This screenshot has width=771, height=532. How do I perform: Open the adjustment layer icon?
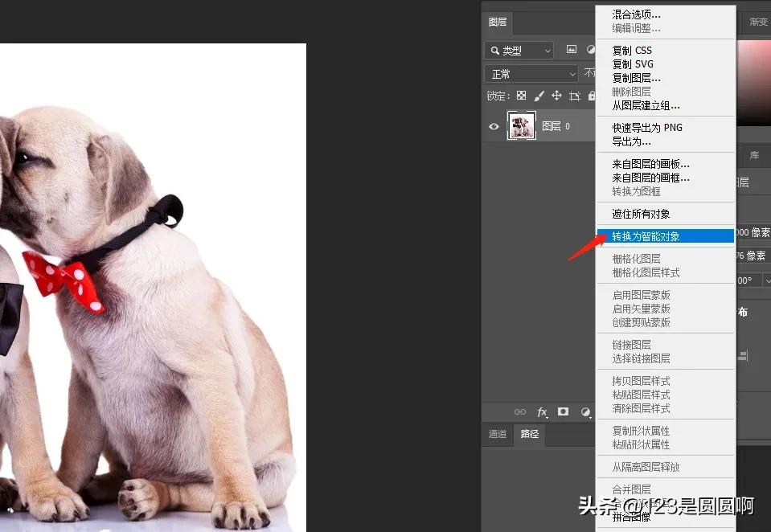587,411
